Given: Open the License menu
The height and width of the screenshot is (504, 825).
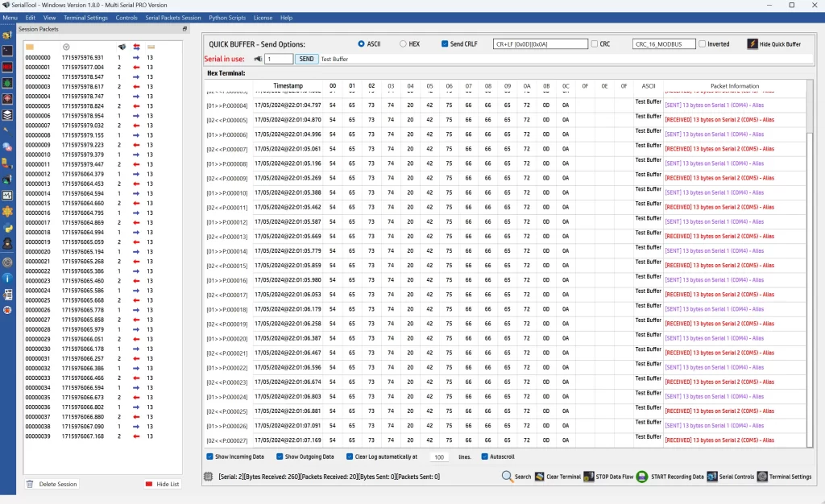Looking at the screenshot, I should [263, 18].
